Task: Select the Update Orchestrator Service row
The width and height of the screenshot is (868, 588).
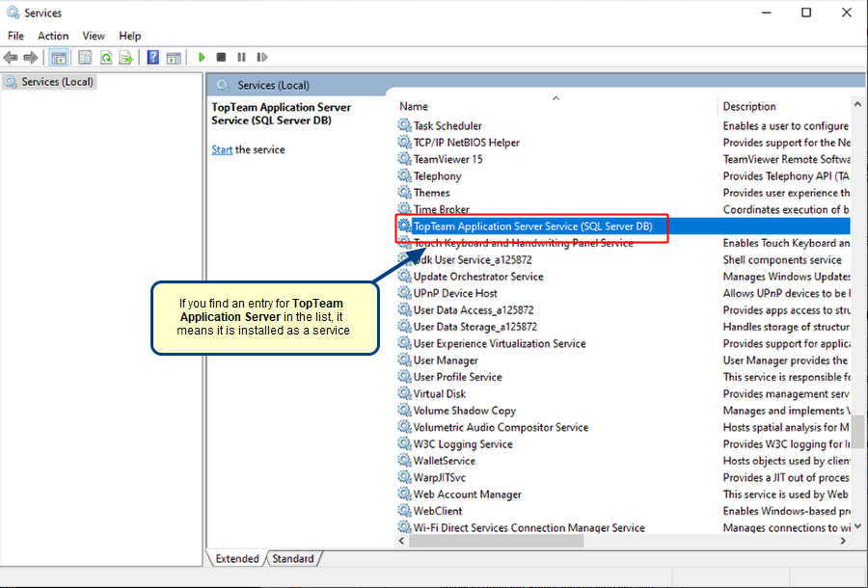Action: click(478, 277)
